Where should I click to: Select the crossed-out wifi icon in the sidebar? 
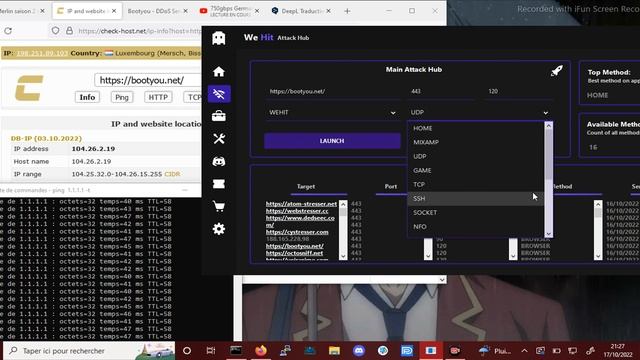(x=219, y=94)
